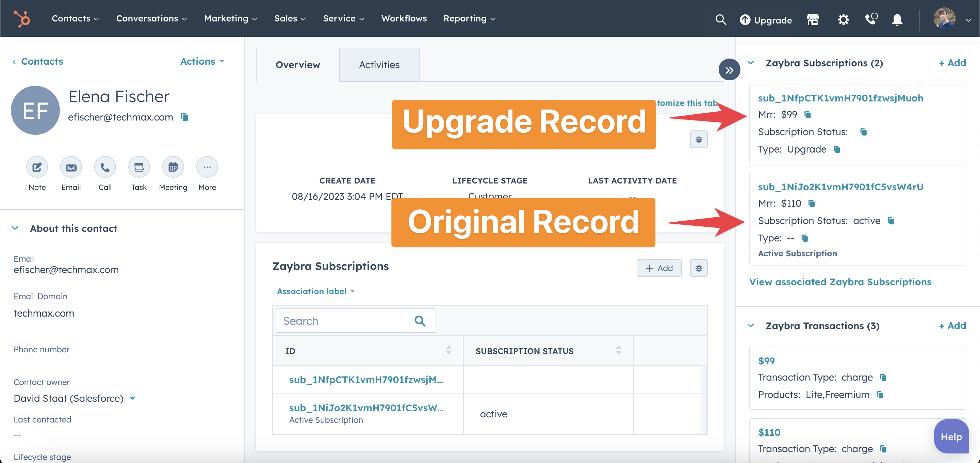This screenshot has height=463, width=980.
Task: Switch to the Activities tab
Action: point(379,64)
